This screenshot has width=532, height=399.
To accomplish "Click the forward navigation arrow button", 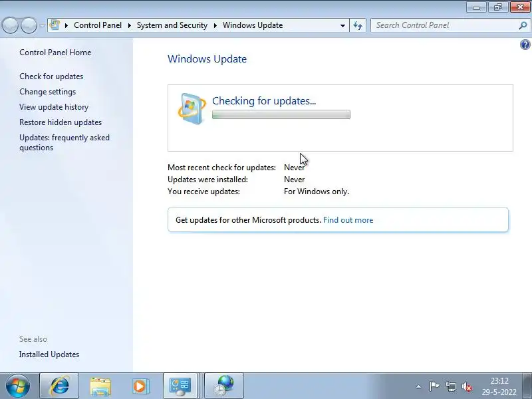I will click(29, 25).
